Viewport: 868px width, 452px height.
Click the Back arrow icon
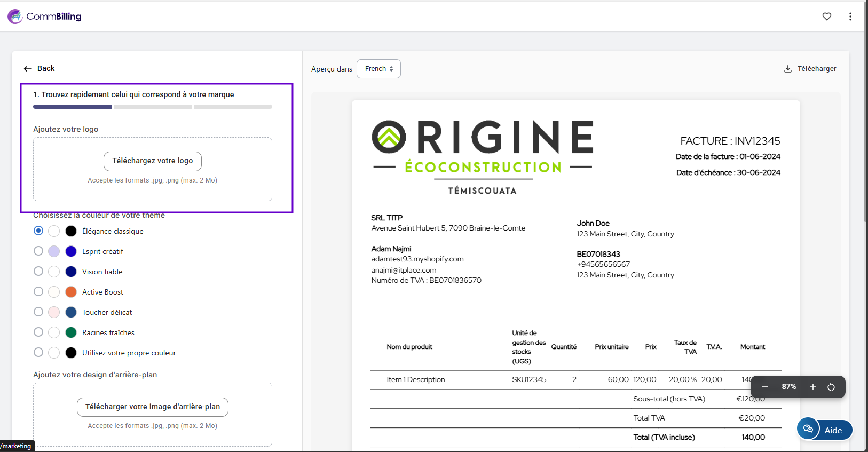coord(28,69)
